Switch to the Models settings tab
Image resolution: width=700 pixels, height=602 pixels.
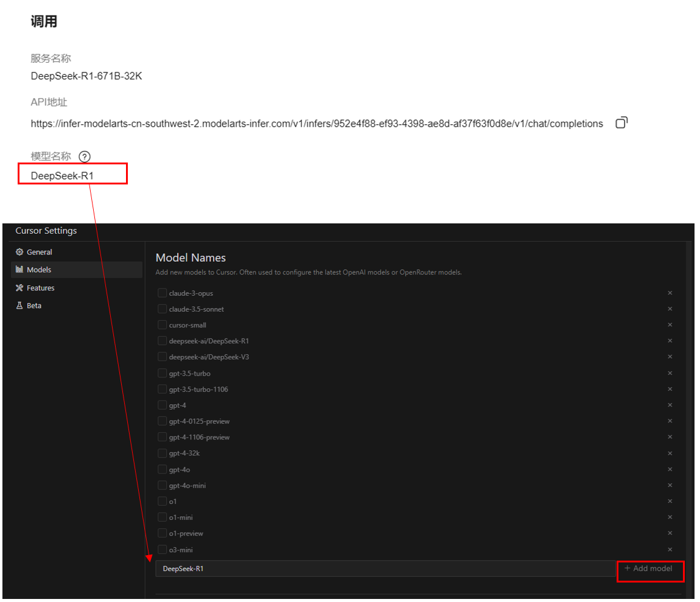[76, 270]
